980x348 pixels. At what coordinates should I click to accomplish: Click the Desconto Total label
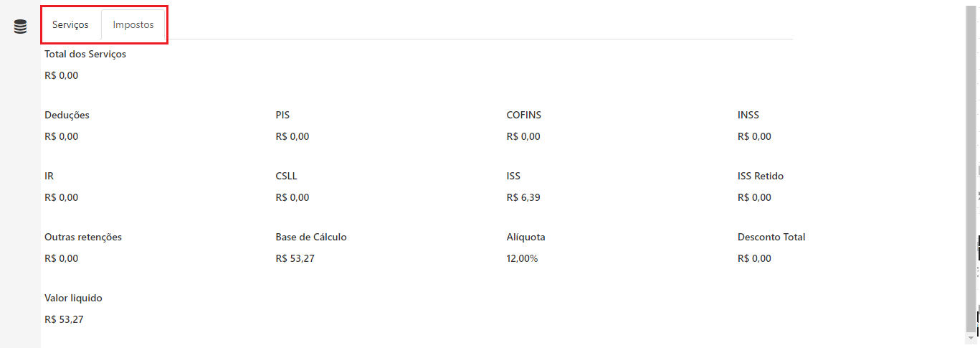point(771,237)
